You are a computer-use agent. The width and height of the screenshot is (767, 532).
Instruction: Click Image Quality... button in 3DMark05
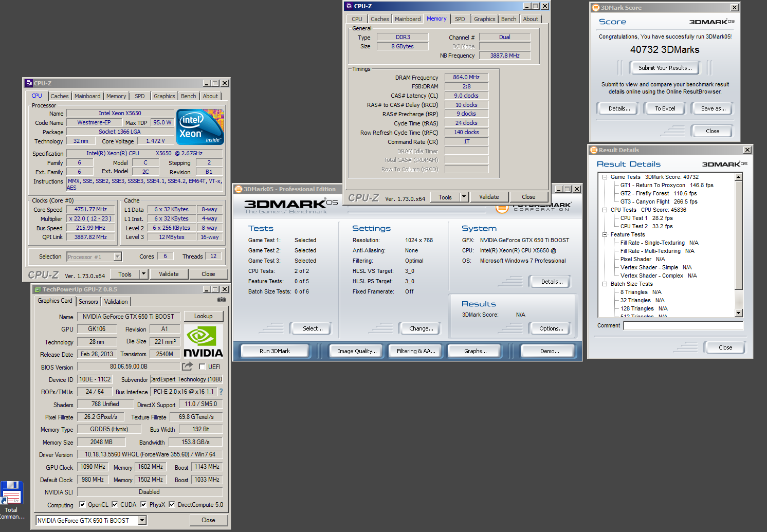(x=357, y=351)
